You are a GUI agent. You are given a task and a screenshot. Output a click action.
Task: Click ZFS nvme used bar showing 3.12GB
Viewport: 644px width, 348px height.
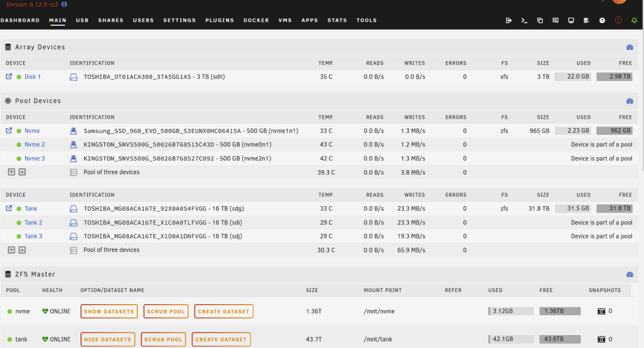point(511,311)
